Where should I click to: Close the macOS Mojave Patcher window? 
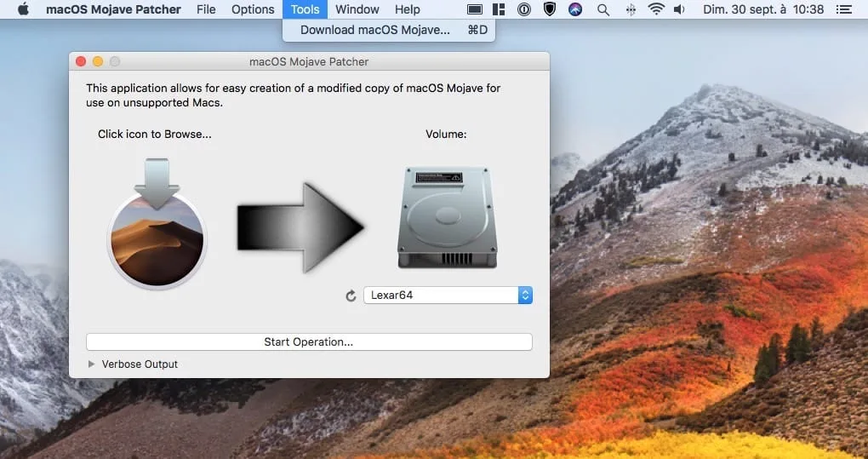(81, 61)
